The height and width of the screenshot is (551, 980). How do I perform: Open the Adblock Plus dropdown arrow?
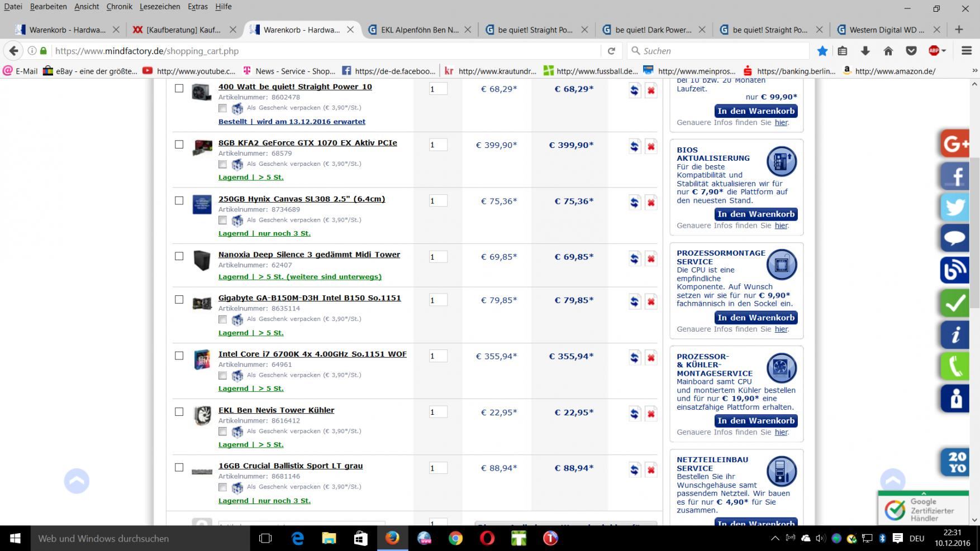(x=944, y=51)
